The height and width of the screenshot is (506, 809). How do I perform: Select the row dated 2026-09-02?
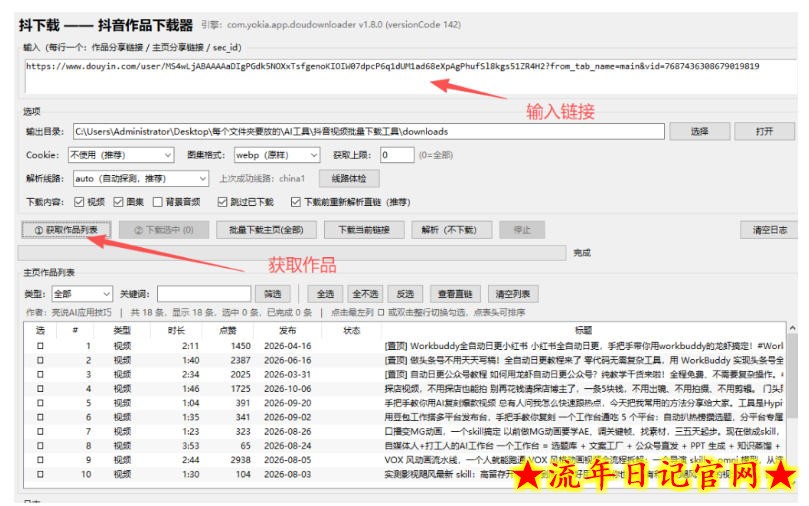(404, 417)
